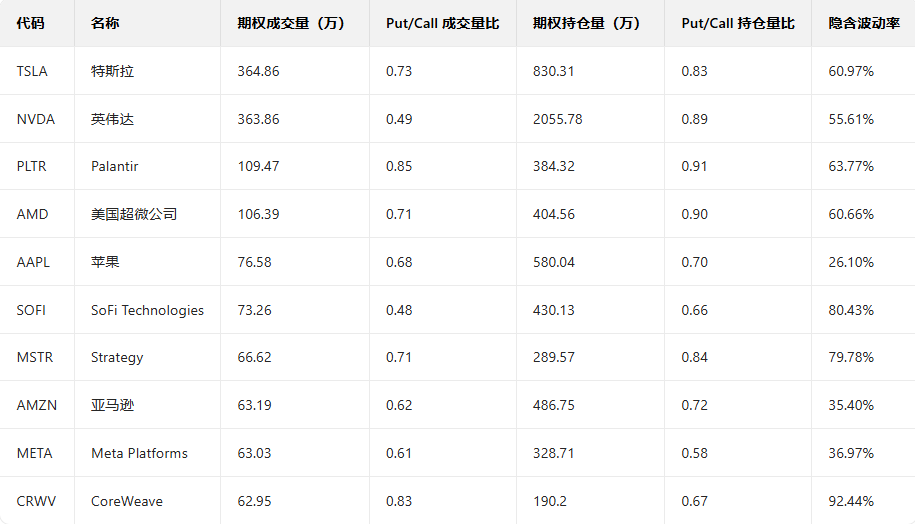Click the 亚马逊 name cell
This screenshot has width=915, height=524.
tap(112, 405)
